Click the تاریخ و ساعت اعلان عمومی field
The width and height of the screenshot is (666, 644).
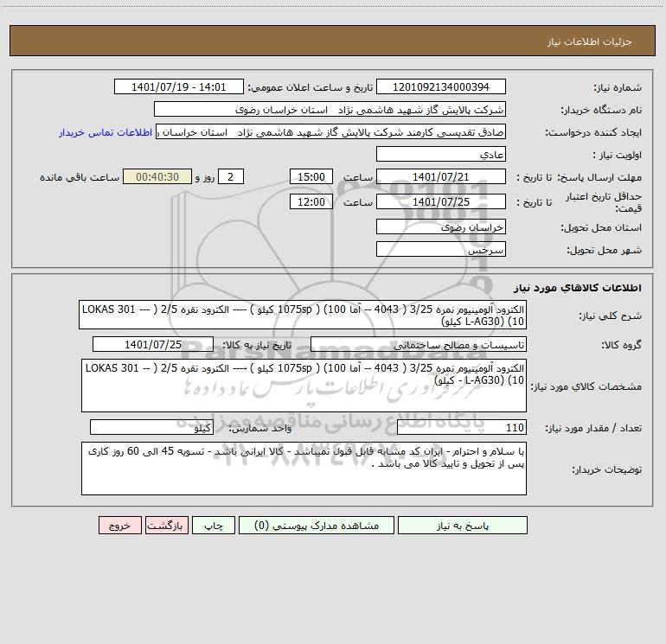pos(181,87)
